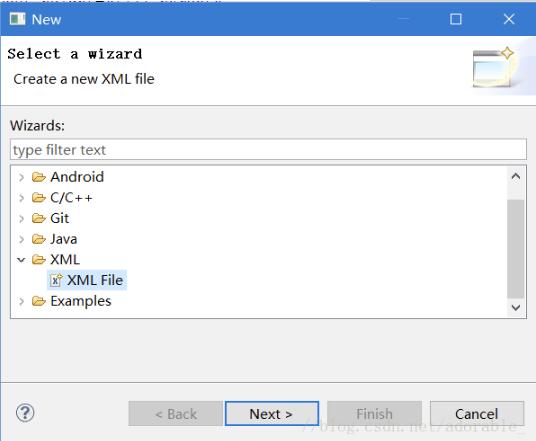Image resolution: width=536 pixels, height=441 pixels.
Task: Focus the wizard filter text field
Action: point(268,149)
